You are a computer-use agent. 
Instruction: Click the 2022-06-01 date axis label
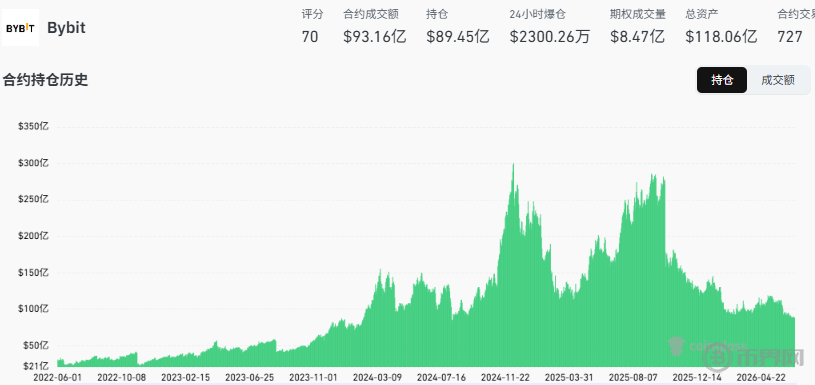coord(57,377)
